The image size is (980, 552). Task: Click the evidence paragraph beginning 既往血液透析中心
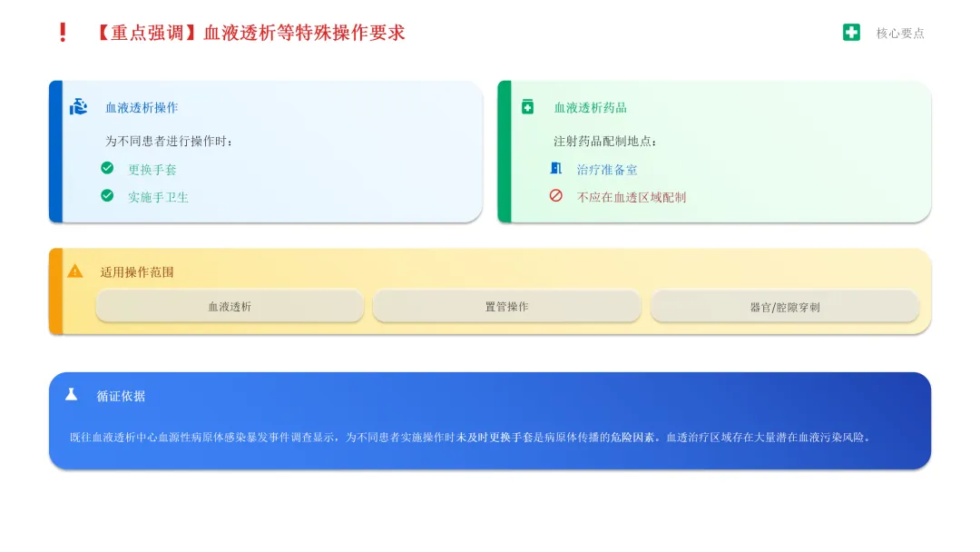click(470, 437)
